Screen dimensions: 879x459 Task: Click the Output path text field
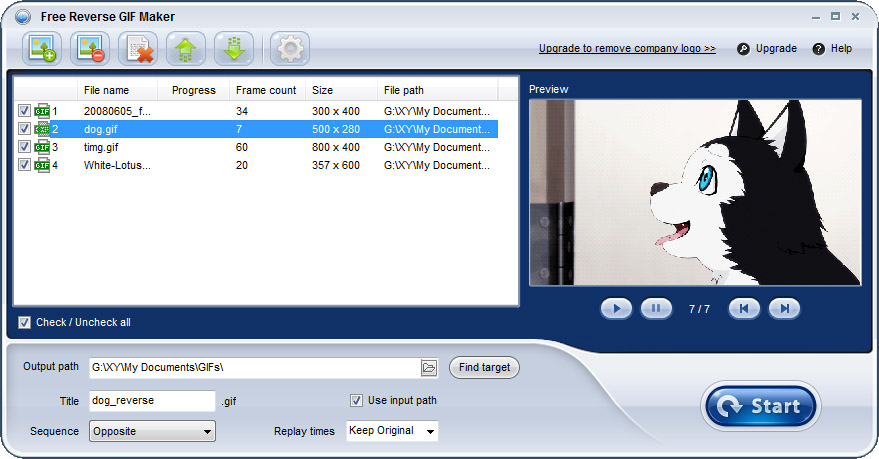point(255,368)
